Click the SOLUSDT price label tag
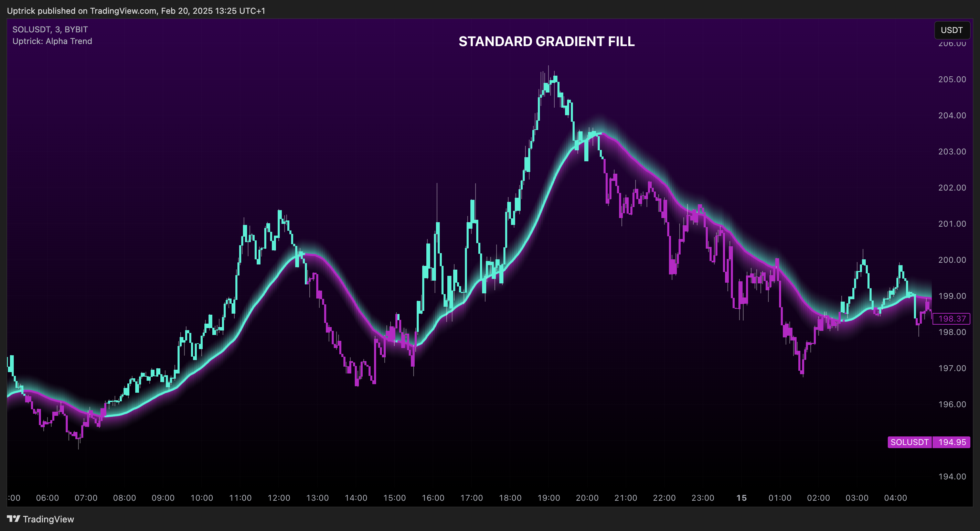The image size is (980, 531). (909, 442)
